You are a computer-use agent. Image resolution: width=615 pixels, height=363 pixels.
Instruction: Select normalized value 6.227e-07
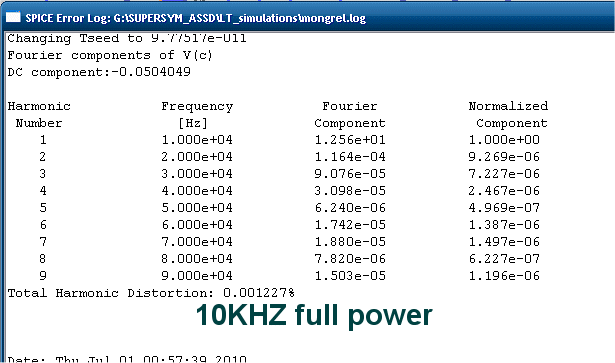[x=504, y=259]
